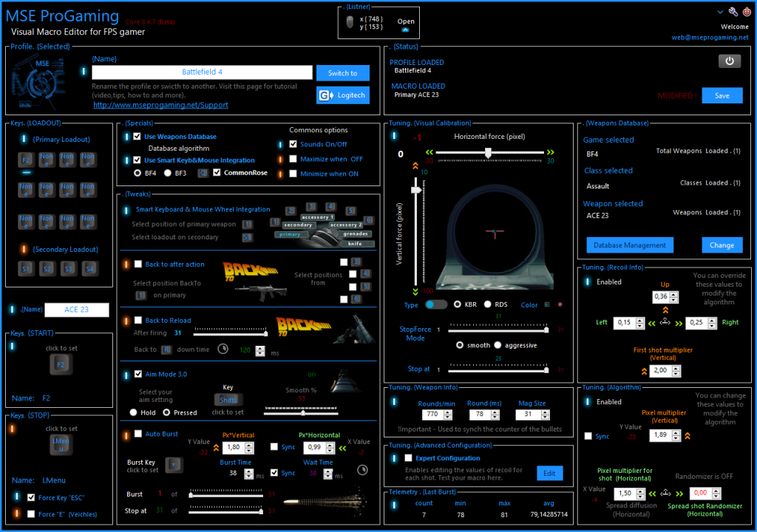Click the orange up arrows under recoil Up
Screen dimensions: 757x532
[665, 310]
